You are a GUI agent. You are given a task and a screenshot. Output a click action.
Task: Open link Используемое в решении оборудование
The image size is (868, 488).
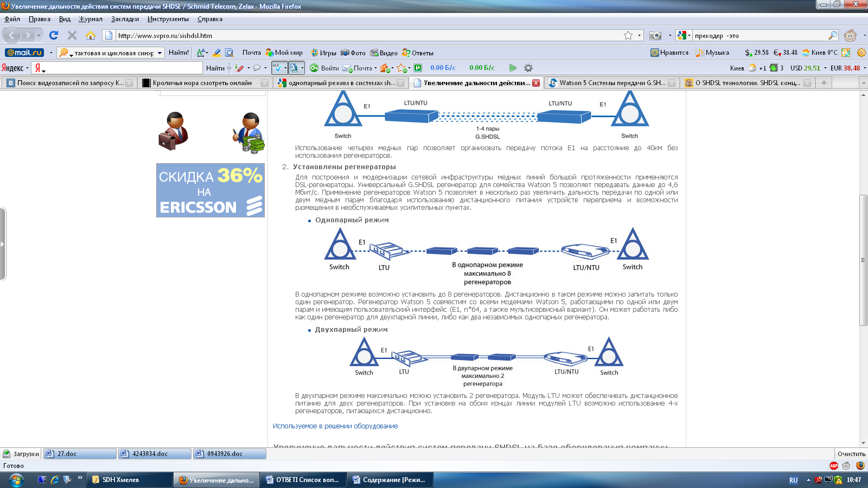[x=335, y=426]
